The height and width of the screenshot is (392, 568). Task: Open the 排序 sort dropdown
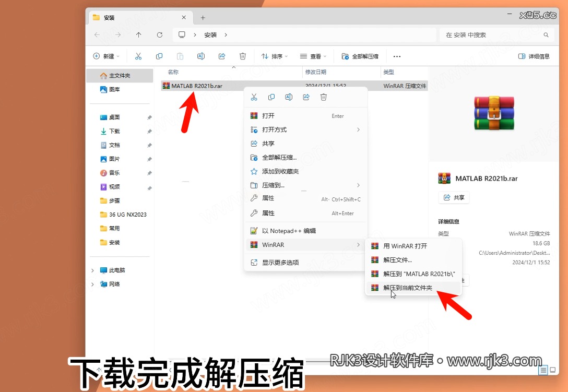[x=275, y=56]
